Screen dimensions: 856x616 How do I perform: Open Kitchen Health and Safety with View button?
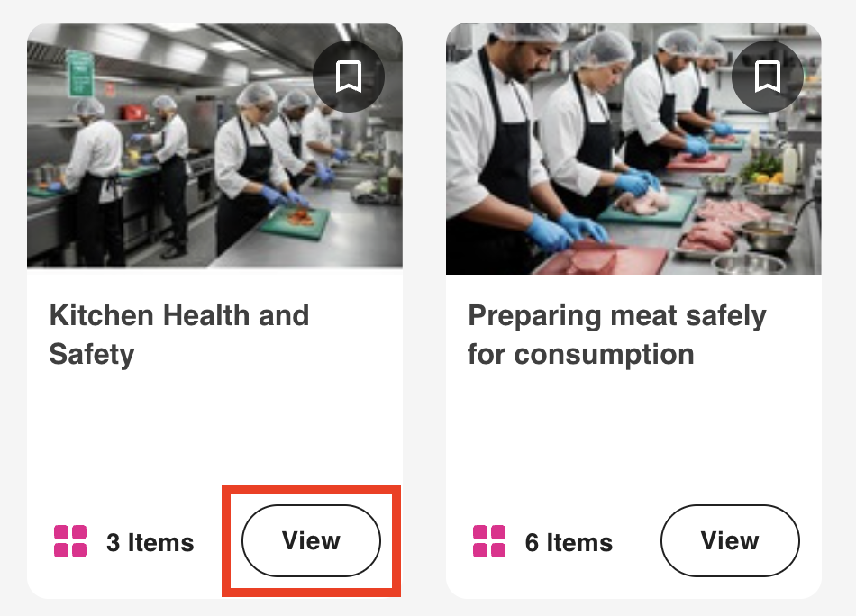click(311, 541)
